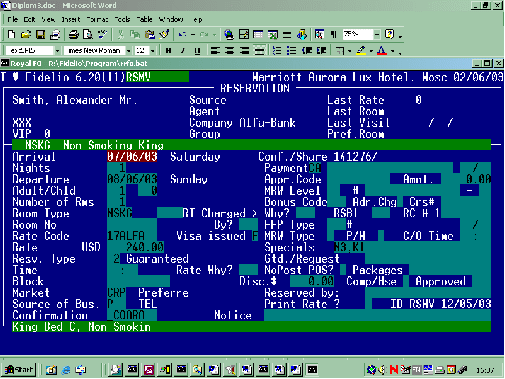This screenshot has width=505, height=379.
Task: Click the Departure date field 08/06/03
Action: click(x=132, y=179)
